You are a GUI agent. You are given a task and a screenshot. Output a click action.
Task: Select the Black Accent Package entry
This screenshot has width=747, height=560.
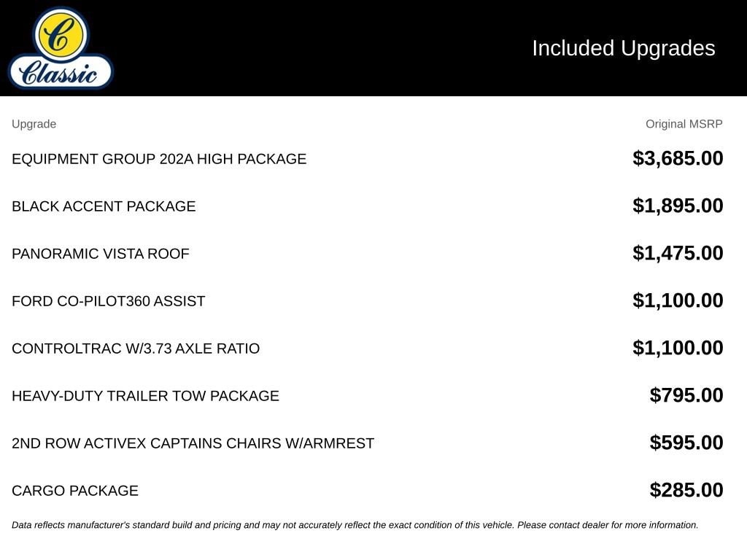[104, 206]
